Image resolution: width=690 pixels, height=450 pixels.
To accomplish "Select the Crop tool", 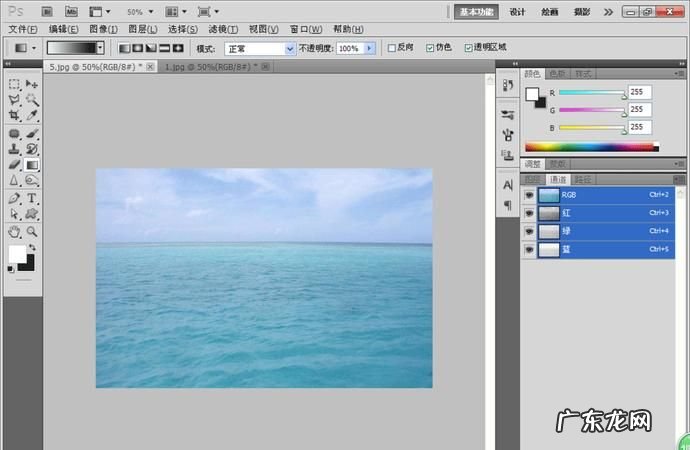I will coord(14,117).
